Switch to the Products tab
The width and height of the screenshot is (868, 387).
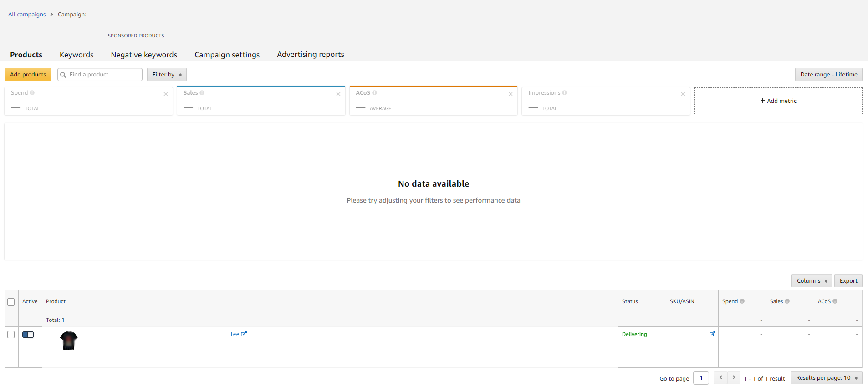[x=26, y=55]
